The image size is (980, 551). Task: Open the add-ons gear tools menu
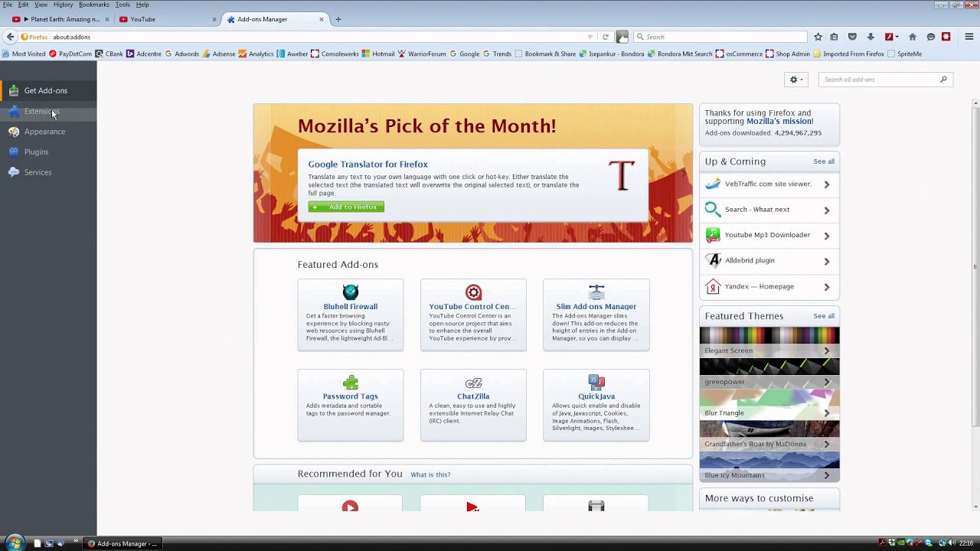point(797,80)
